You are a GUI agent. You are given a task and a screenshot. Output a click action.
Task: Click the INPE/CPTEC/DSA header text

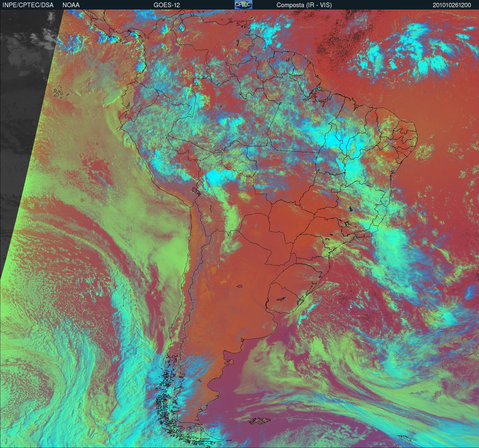point(28,5)
